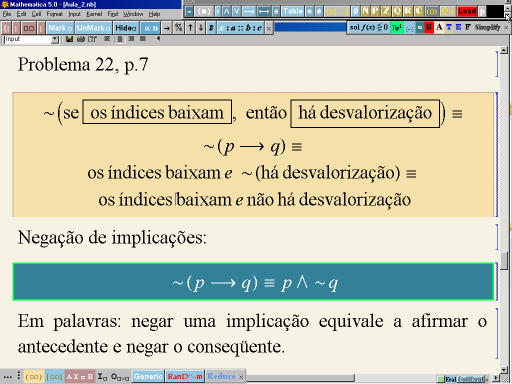This screenshot has height=384, width=512.
Task: Click the center alignment icon
Action: coord(120,39)
